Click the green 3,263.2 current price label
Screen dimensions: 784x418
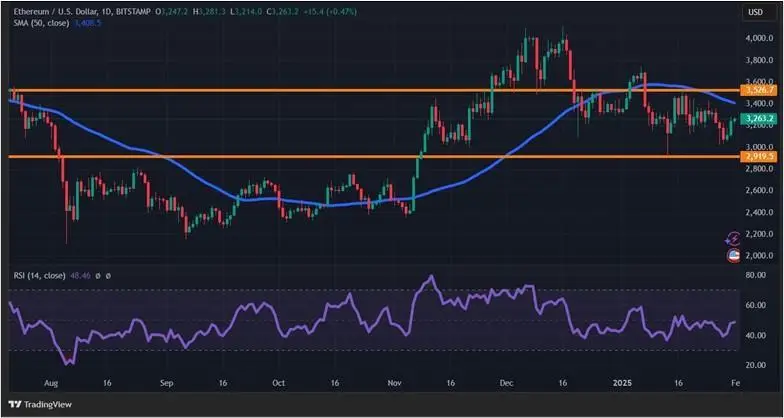click(x=755, y=118)
